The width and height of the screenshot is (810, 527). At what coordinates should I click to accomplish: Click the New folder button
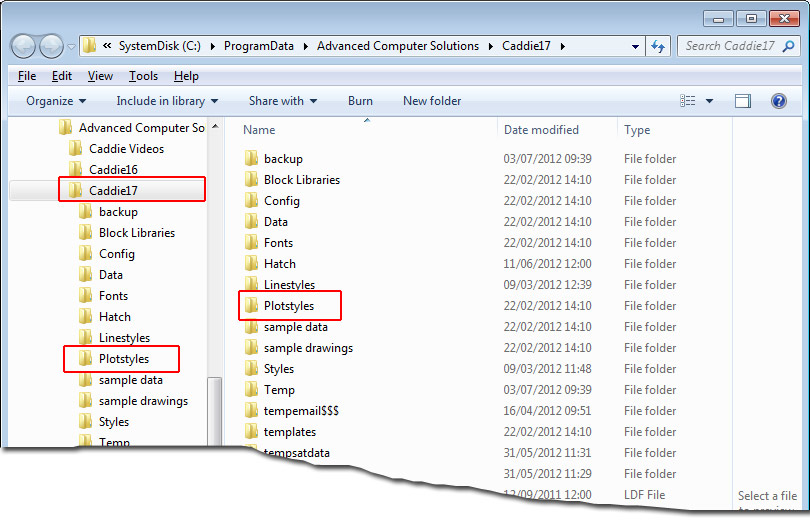pos(432,101)
